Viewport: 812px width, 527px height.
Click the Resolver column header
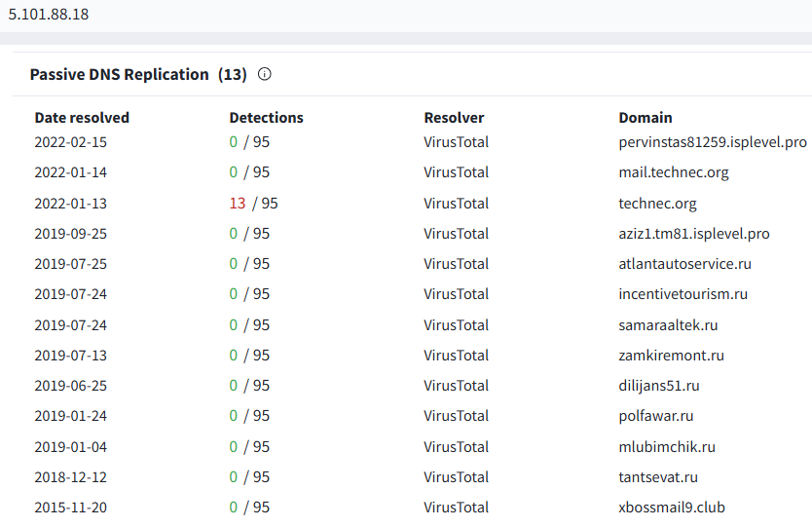point(454,118)
